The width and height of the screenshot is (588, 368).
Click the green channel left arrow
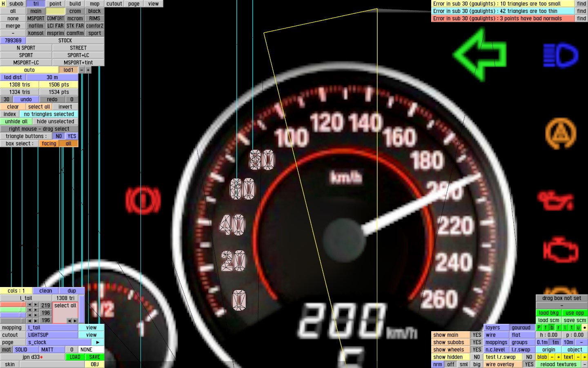[x=29, y=310]
